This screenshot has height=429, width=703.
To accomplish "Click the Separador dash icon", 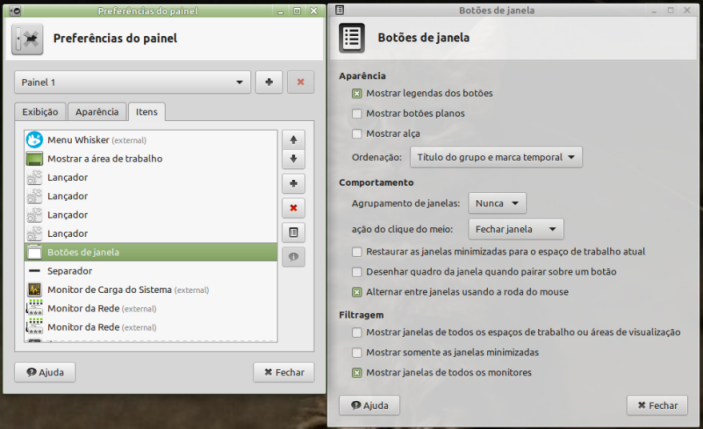I will coord(35,271).
